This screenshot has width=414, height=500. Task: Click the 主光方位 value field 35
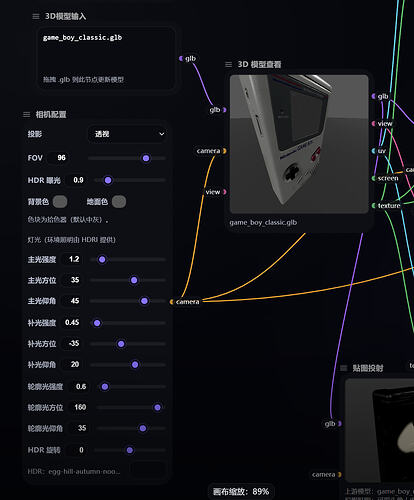pyautogui.click(x=72, y=280)
